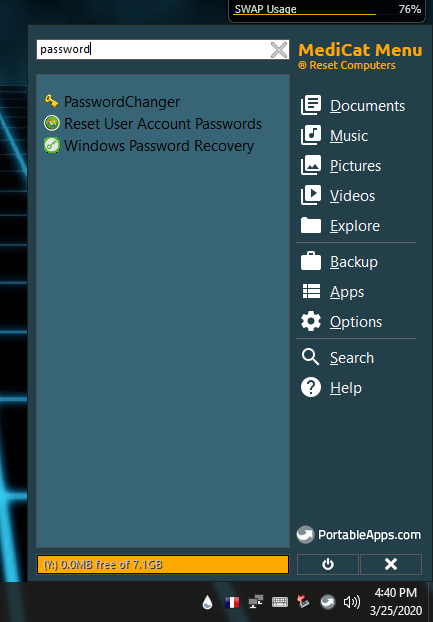
Task: Open the Documents folder icon
Action: (x=311, y=106)
